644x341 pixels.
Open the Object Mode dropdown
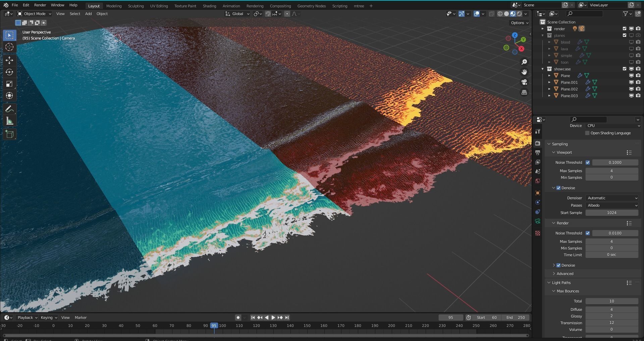point(35,14)
